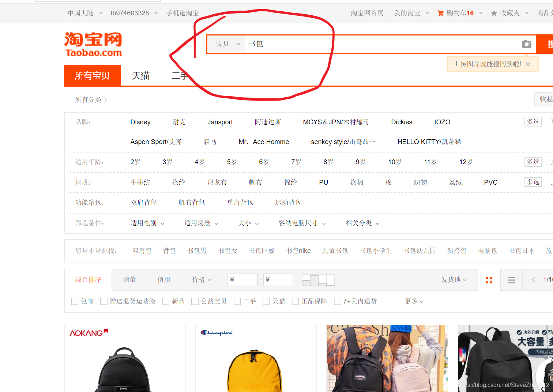Viewport: 553px width, 392px height.
Task: Expand the 相关分类 filter
Action: coord(363,223)
